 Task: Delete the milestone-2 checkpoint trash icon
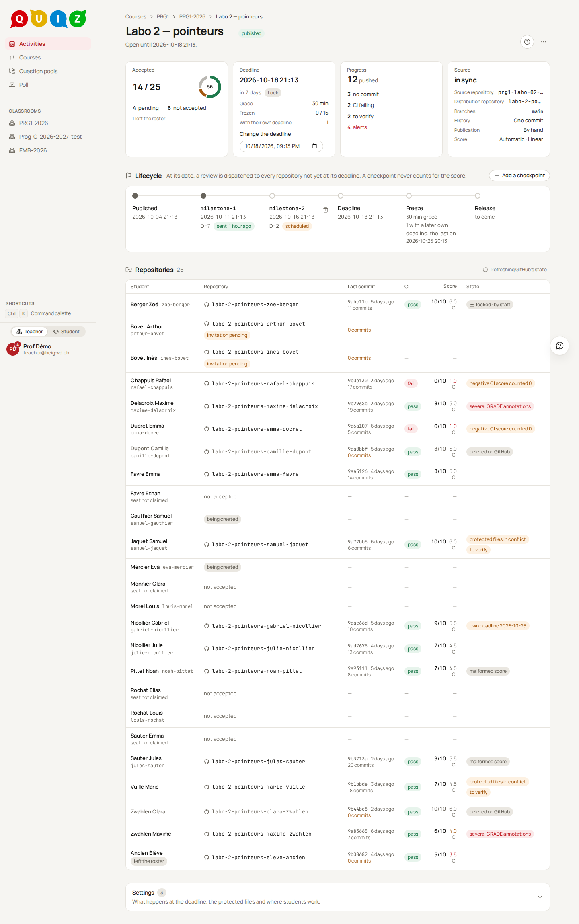[326, 210]
